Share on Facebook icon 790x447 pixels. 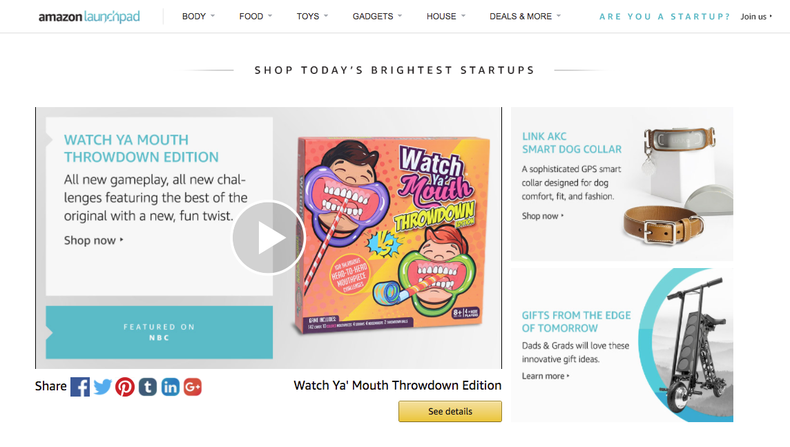(x=80, y=387)
